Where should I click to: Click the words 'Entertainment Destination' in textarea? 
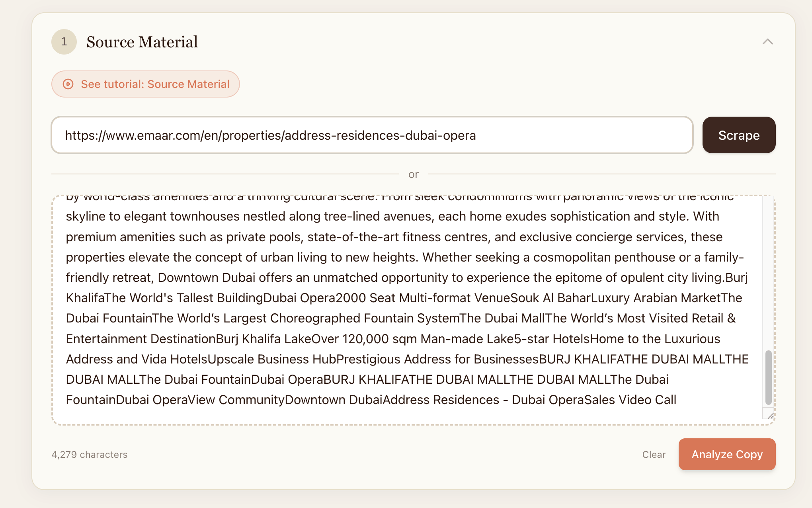point(141,339)
